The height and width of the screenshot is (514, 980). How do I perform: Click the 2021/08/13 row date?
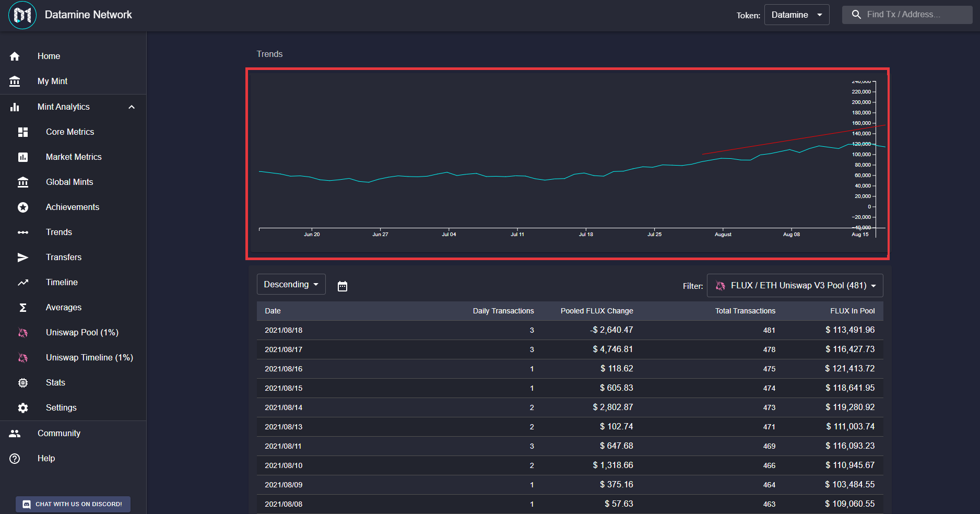[x=284, y=427]
